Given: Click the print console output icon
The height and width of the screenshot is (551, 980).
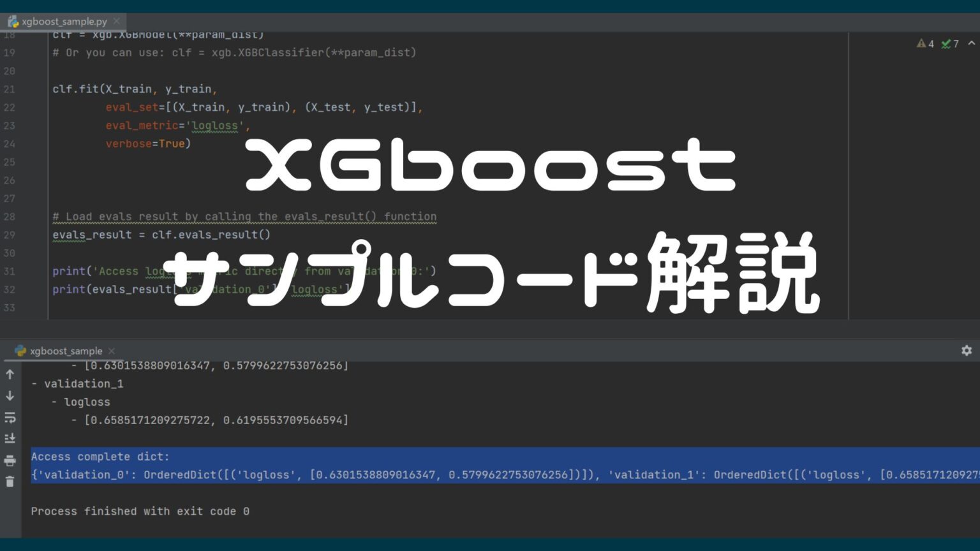Looking at the screenshot, I should click(10, 459).
